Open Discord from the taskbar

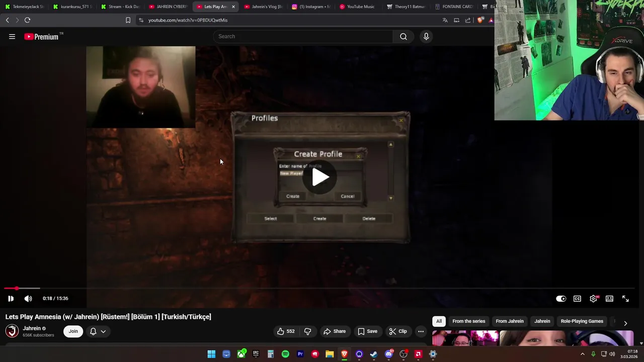coord(388,354)
